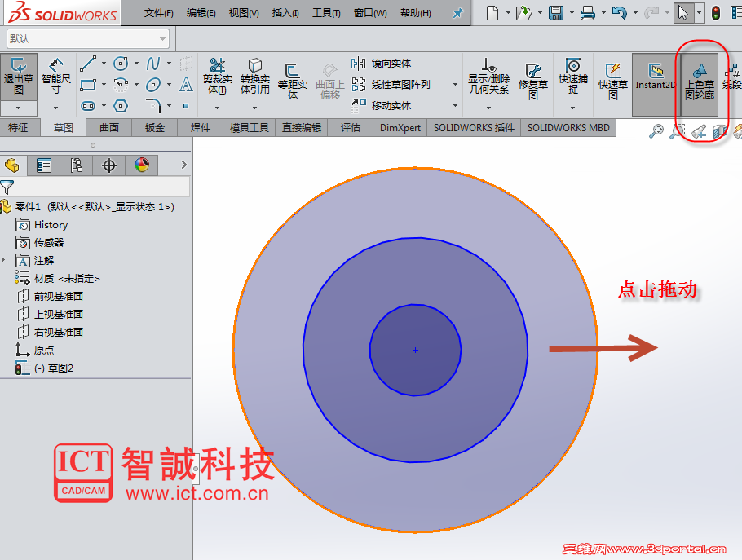Click Repair Sketch (修复草图)

point(533,82)
